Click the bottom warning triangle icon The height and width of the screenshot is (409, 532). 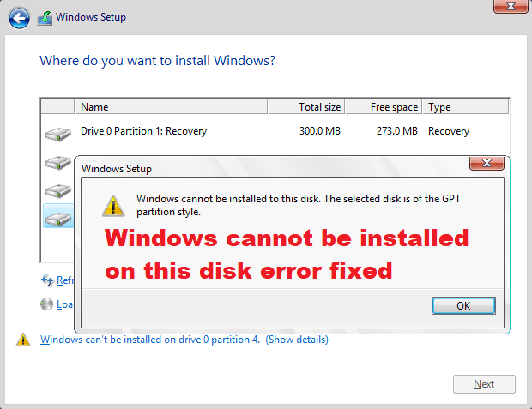pos(23,340)
